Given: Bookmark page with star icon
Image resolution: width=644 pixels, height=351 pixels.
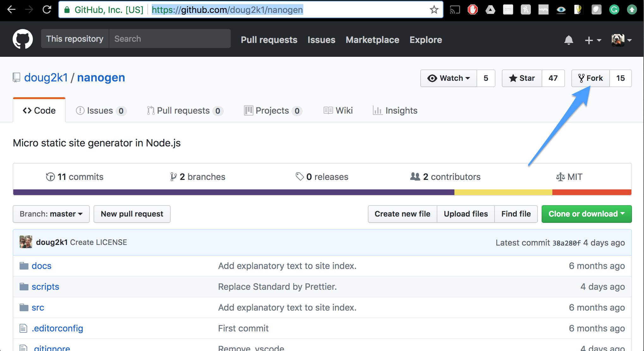Looking at the screenshot, I should pos(434,10).
